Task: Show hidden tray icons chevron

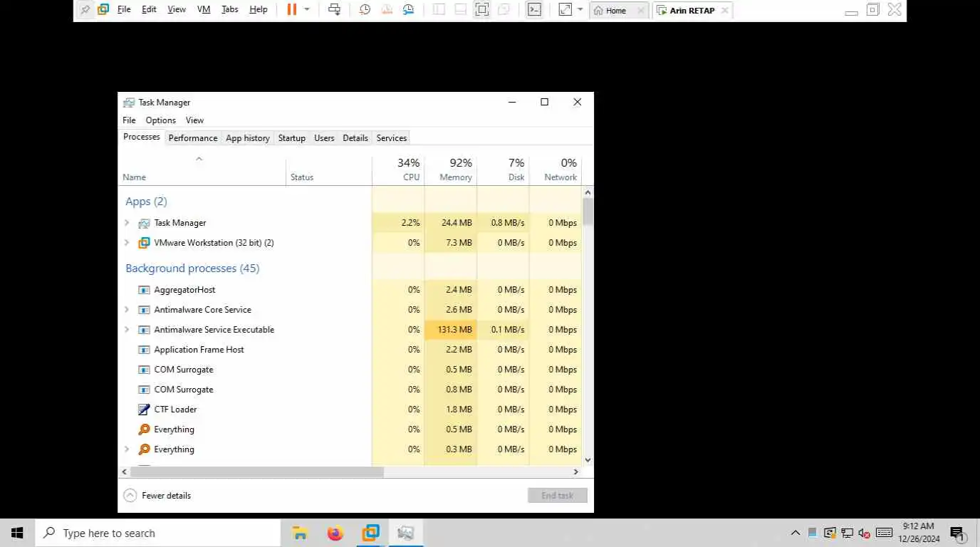Action: click(796, 533)
